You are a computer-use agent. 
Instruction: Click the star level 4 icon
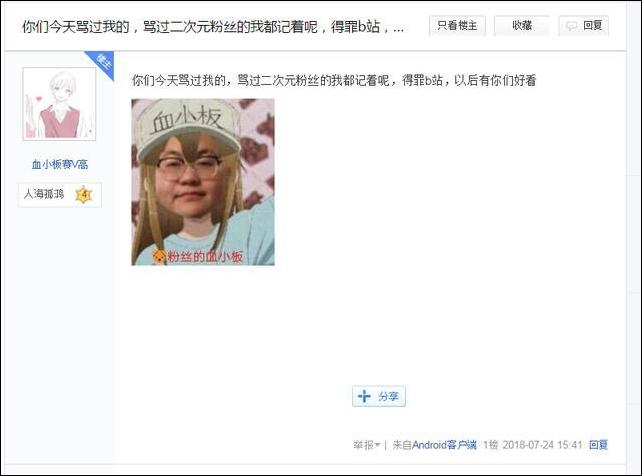point(84,195)
